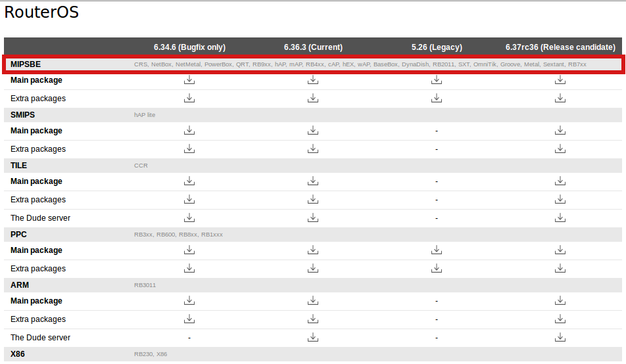Screen dimensions: 626x364
Task: Download PPC Extra packages 6.34.6 Bugfix
Action: tap(189, 269)
